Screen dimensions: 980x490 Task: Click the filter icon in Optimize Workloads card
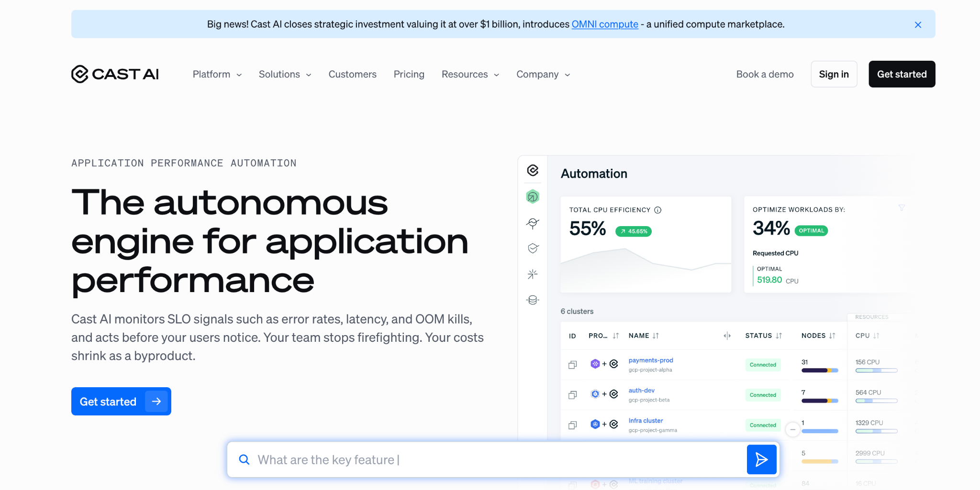[x=902, y=208]
